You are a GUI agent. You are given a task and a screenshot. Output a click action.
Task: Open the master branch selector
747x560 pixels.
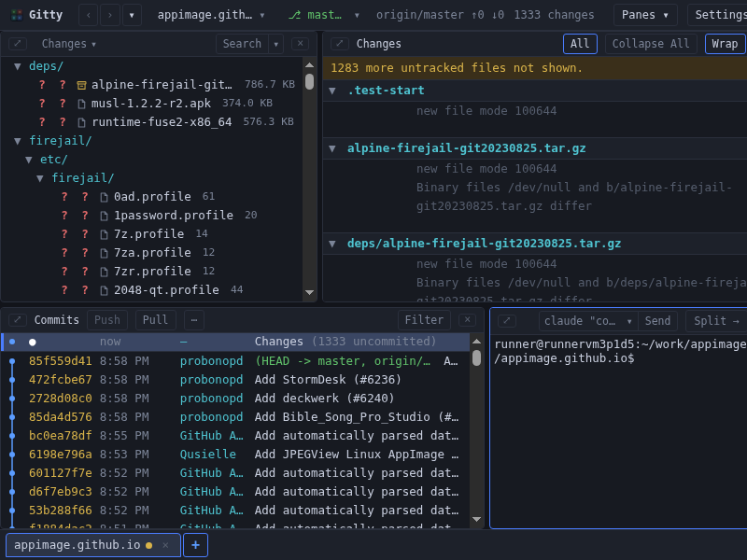316,15
